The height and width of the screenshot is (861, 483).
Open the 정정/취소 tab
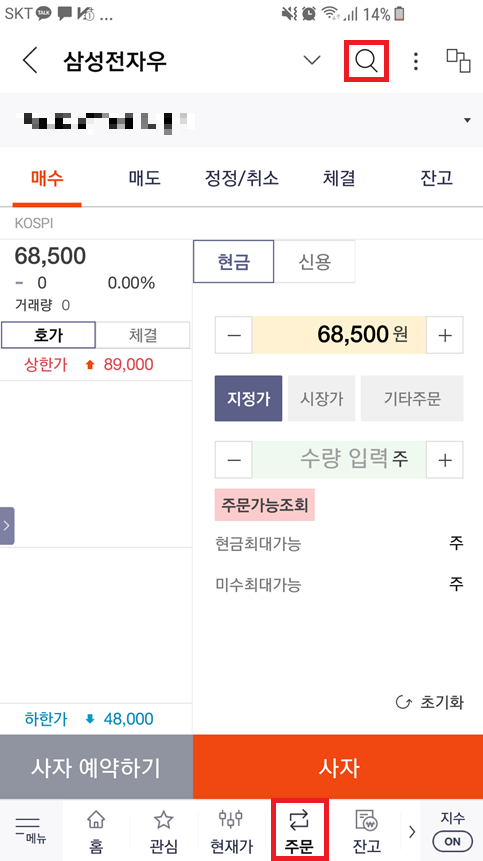[242, 178]
